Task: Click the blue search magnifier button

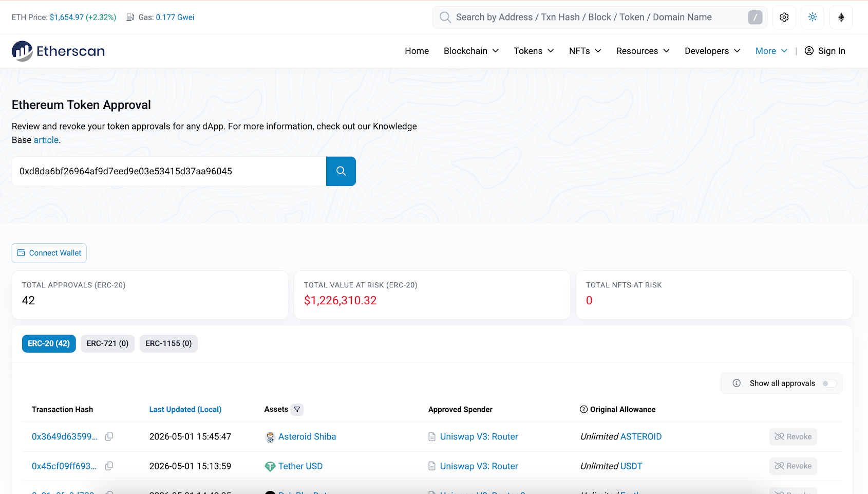Action: coord(341,171)
